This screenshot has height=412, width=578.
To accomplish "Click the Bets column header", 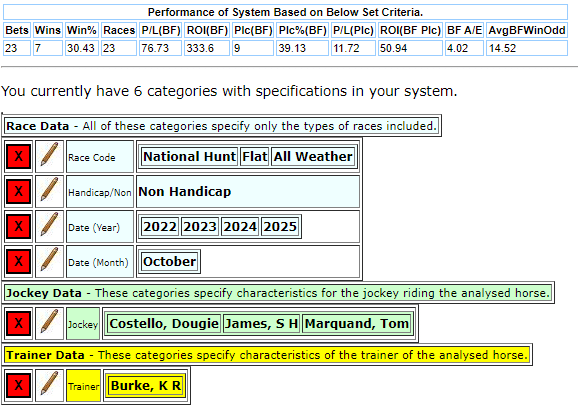I will (x=17, y=30).
